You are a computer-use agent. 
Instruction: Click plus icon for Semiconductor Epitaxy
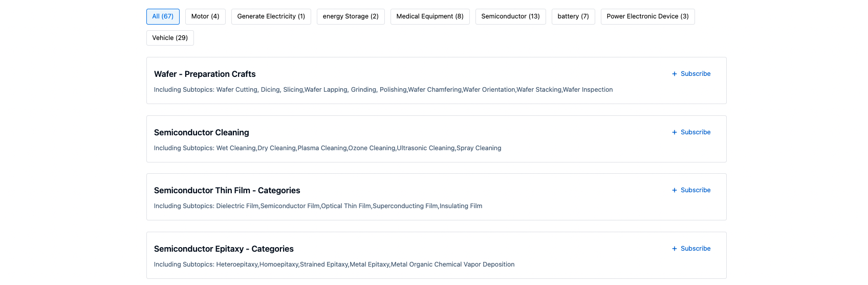coord(674,249)
